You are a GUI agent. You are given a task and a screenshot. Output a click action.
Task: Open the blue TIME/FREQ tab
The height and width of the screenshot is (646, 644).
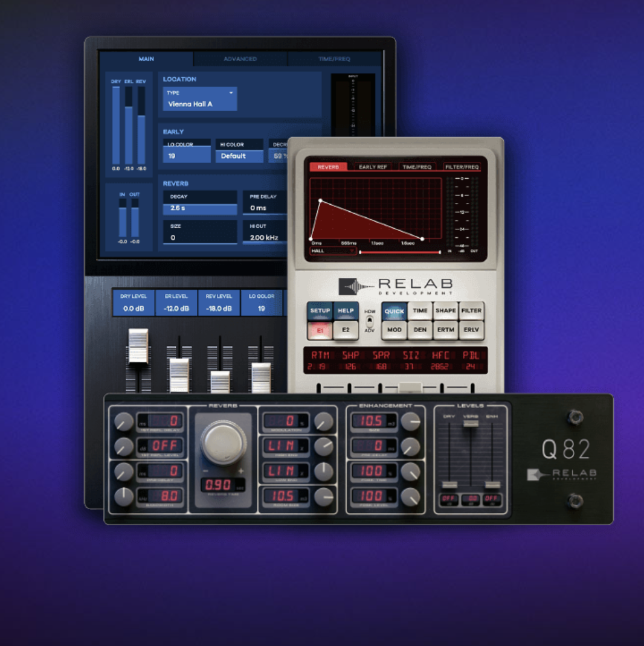pyautogui.click(x=334, y=59)
